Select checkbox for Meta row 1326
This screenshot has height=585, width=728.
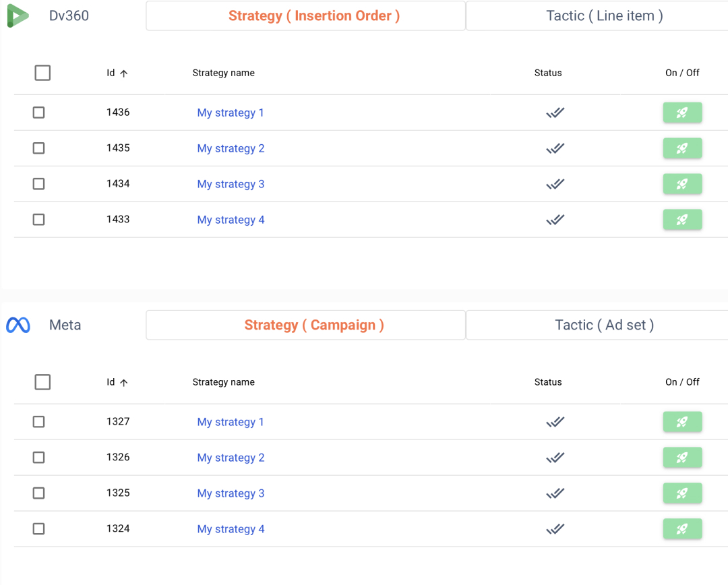coord(39,458)
